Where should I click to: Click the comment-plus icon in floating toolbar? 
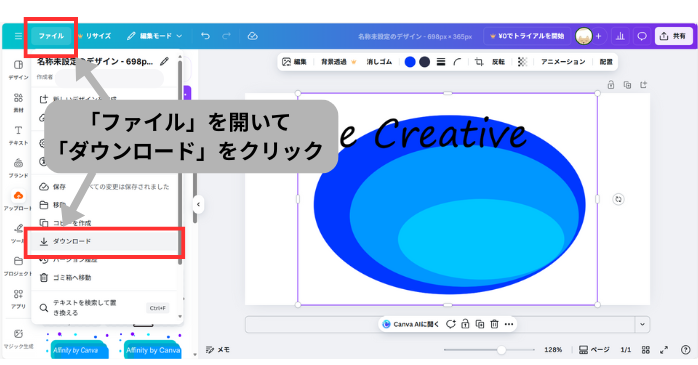(451, 324)
